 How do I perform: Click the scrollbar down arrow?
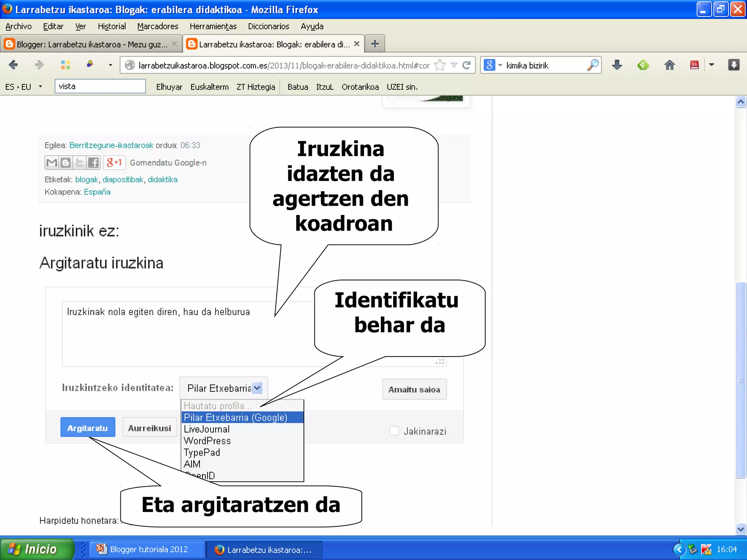pyautogui.click(x=740, y=529)
